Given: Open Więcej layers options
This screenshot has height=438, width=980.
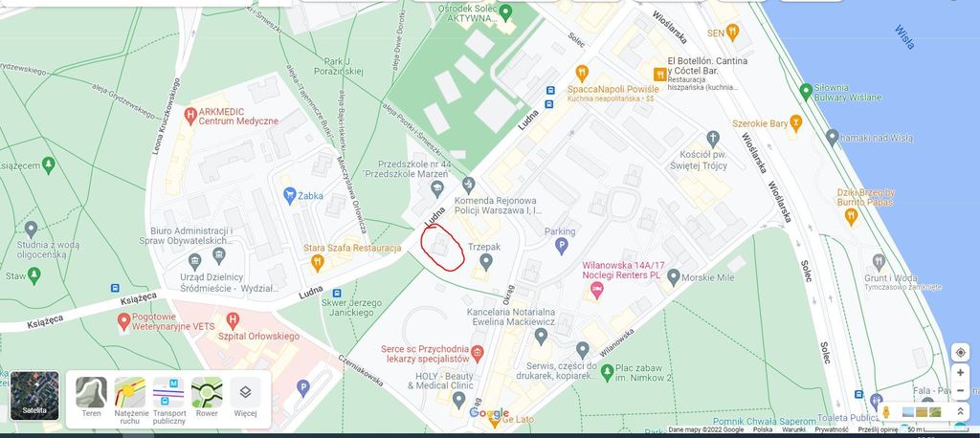Looking at the screenshot, I should click(246, 400).
